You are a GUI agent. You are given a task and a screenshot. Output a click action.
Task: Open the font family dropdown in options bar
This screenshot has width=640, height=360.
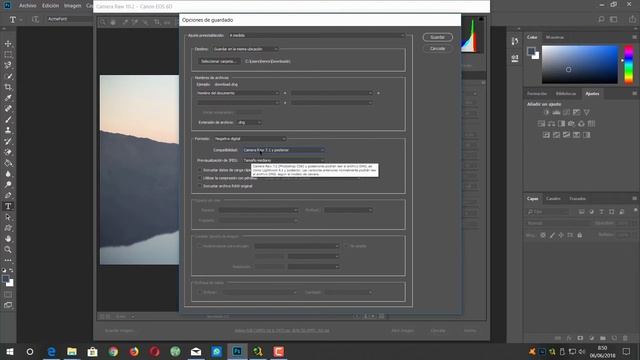69,19
